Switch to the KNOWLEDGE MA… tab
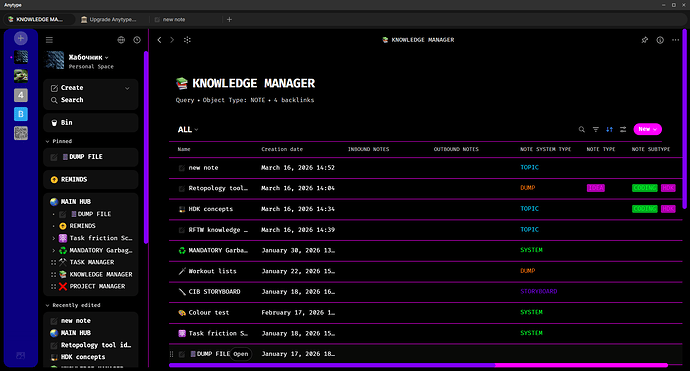The height and width of the screenshot is (371, 690). click(40, 19)
